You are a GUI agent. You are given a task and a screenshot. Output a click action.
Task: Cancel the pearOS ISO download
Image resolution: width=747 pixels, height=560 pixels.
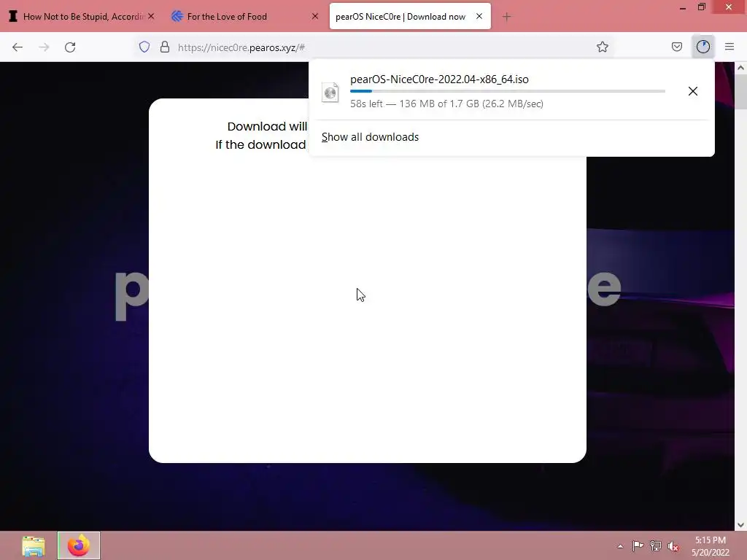point(693,91)
